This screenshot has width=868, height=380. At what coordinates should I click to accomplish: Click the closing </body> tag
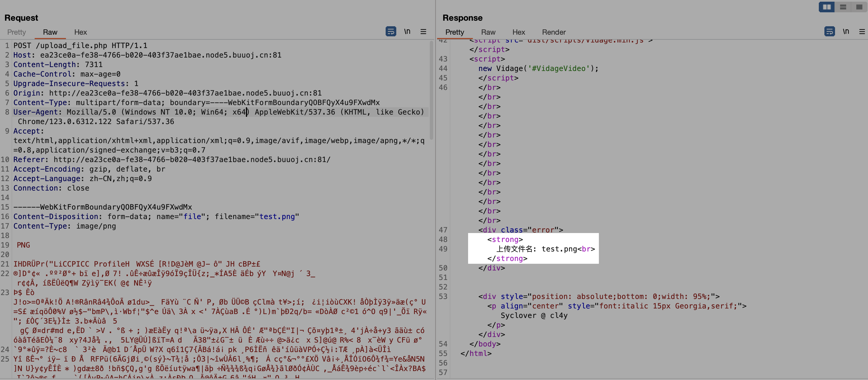click(485, 344)
